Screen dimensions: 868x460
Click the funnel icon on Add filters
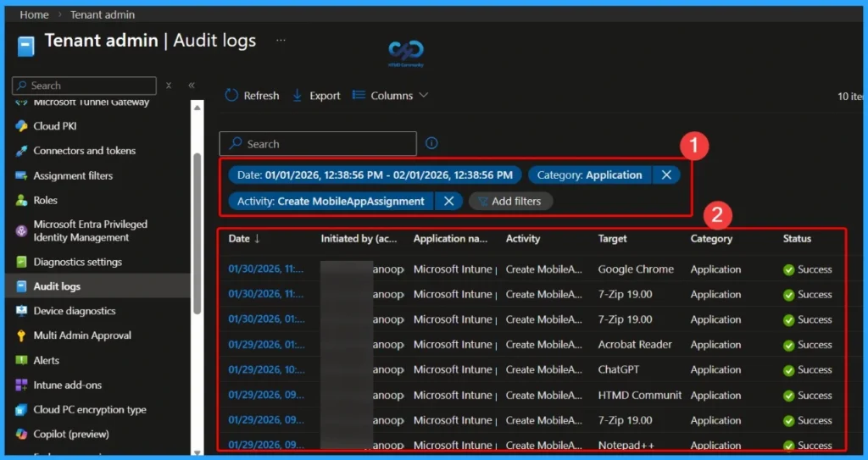point(483,202)
